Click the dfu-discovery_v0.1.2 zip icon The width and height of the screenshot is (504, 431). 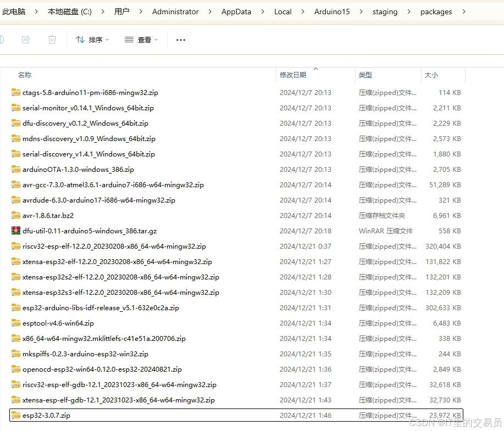click(16, 124)
